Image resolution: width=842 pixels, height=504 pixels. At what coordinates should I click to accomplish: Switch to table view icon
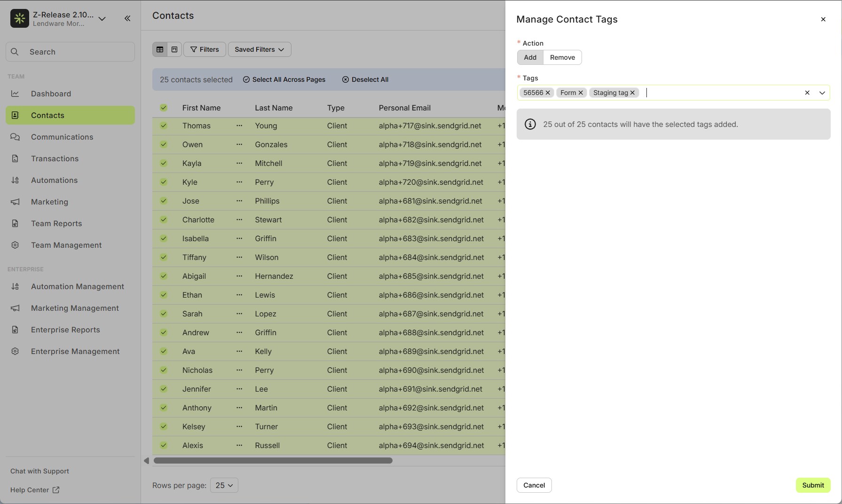[160, 49]
